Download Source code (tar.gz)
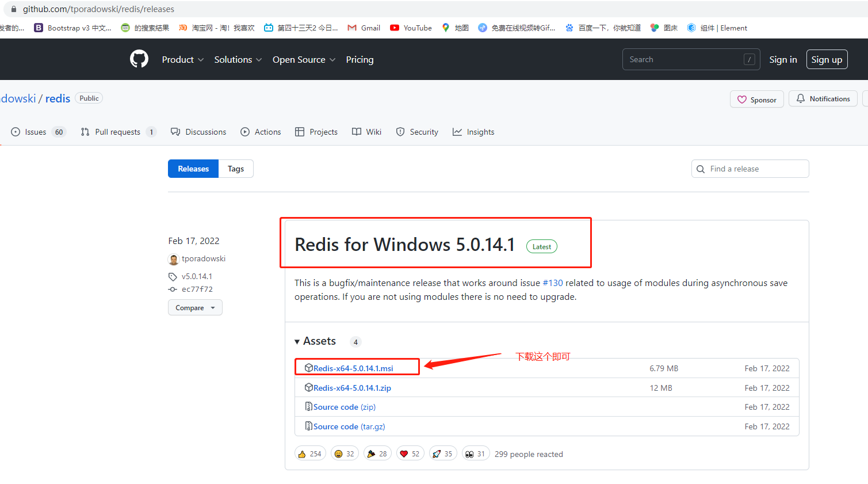868x484 pixels. [x=349, y=426]
